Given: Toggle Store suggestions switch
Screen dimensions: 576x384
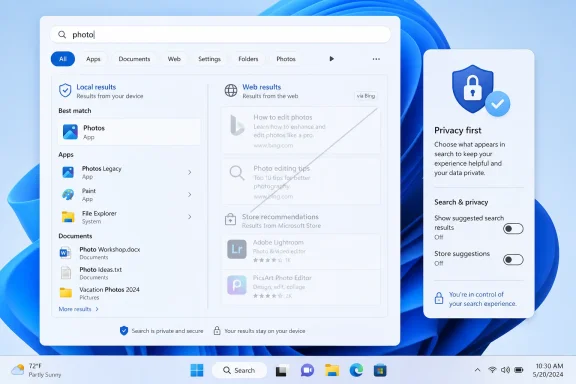Looking at the screenshot, I should point(513,260).
